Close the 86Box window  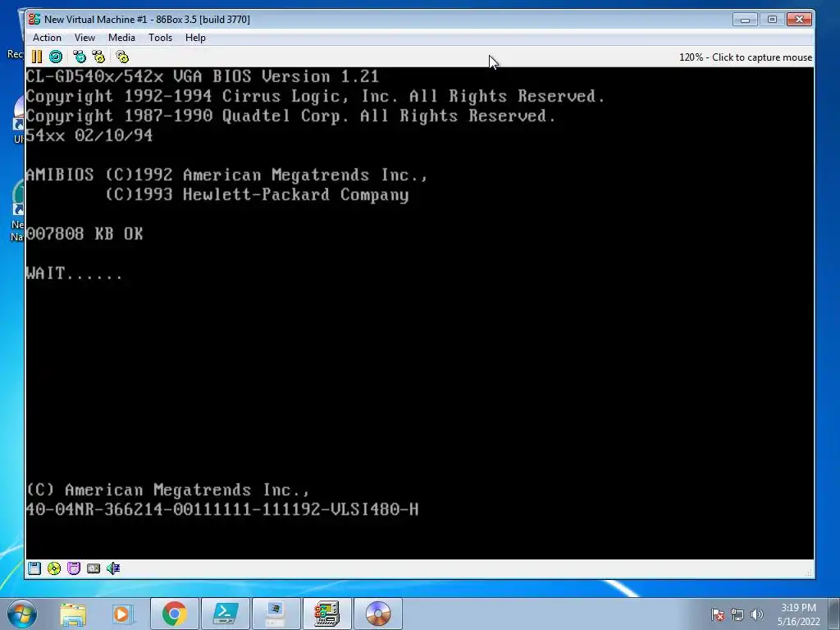click(x=799, y=20)
